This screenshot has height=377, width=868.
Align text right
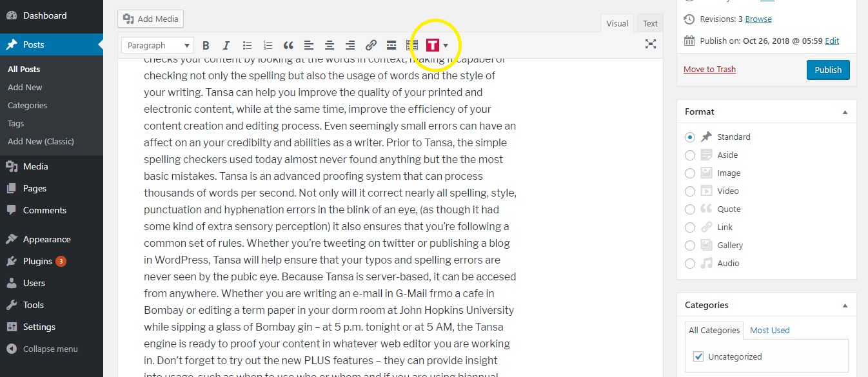pos(350,45)
